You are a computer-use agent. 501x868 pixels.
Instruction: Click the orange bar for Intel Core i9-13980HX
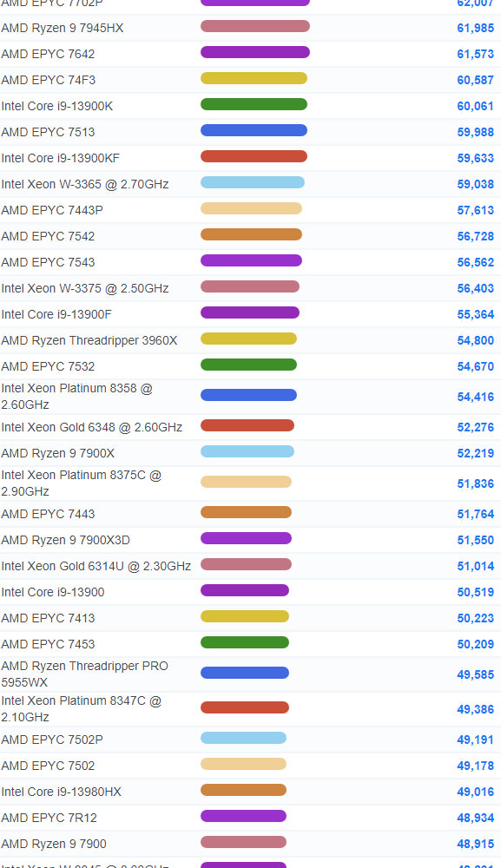tap(243, 790)
